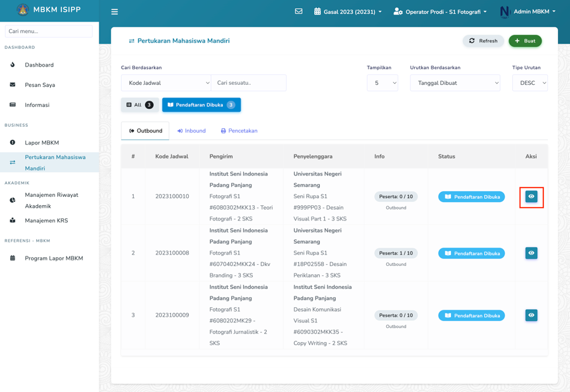View details of schedule 2023100009 via eye icon
The image size is (570, 392).
[x=531, y=315]
